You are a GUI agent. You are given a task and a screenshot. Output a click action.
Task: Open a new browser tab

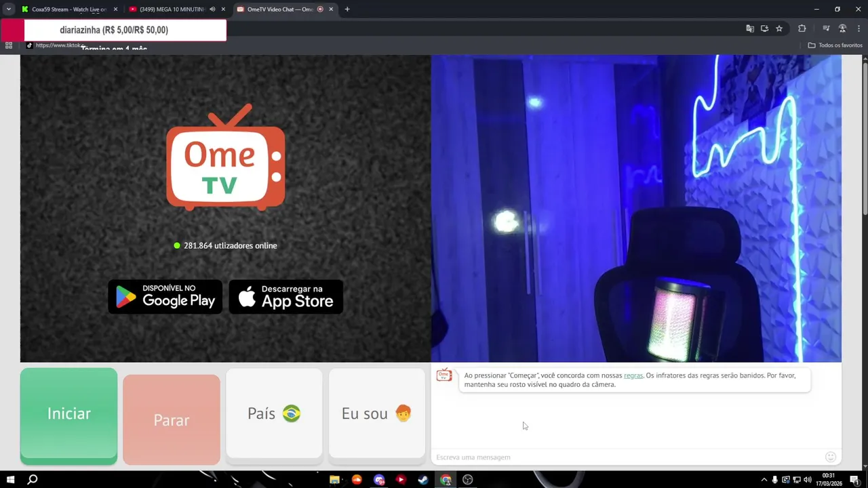click(347, 9)
